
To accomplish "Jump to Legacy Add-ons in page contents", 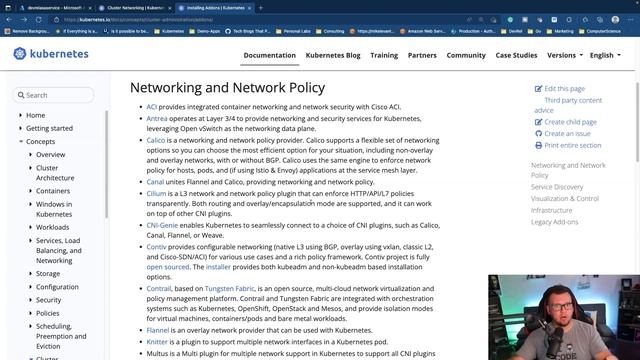I will (x=554, y=222).
